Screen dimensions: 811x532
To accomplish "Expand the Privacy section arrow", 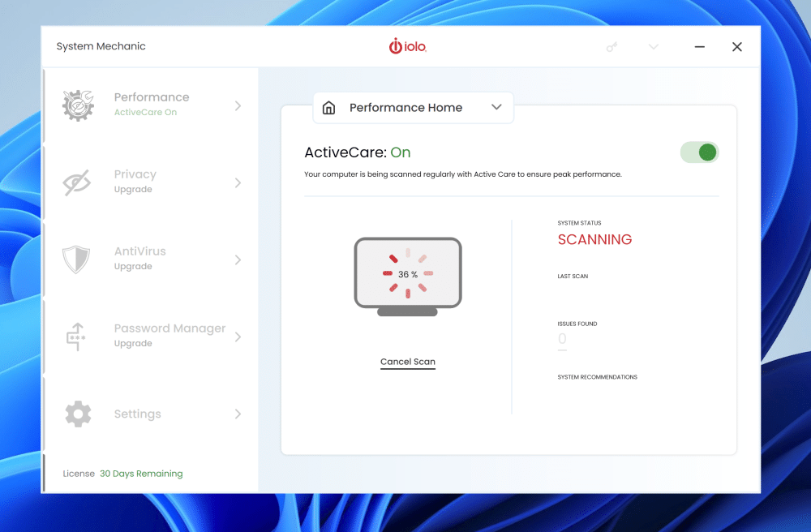I will coord(238,182).
